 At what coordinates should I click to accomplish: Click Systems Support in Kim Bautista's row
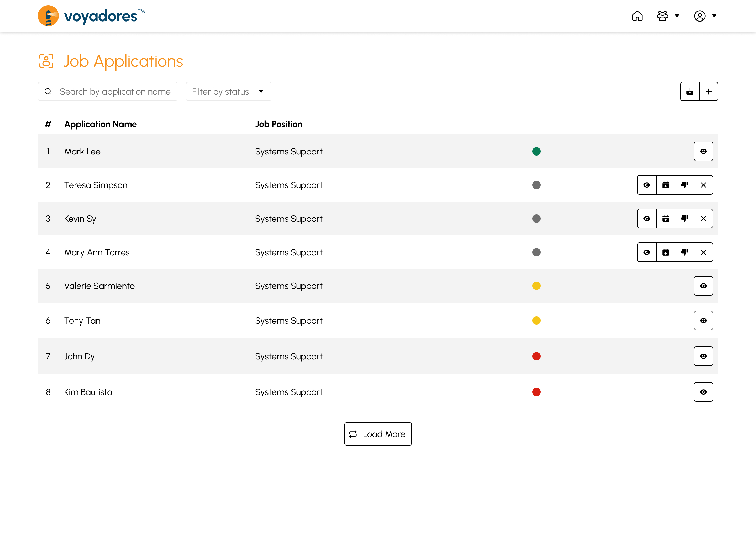click(289, 392)
